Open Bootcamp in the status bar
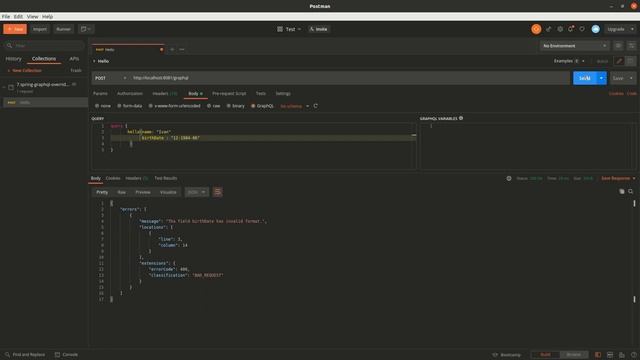This screenshot has width=640, height=360. pos(507,355)
